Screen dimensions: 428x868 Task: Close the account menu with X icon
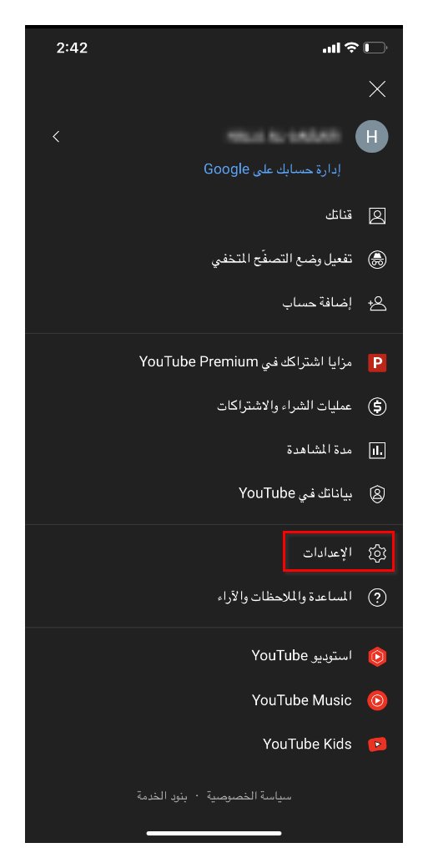(x=377, y=89)
